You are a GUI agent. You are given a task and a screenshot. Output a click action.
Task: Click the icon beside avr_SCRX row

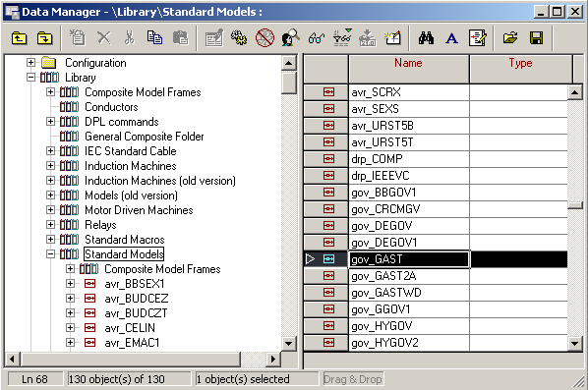[328, 91]
